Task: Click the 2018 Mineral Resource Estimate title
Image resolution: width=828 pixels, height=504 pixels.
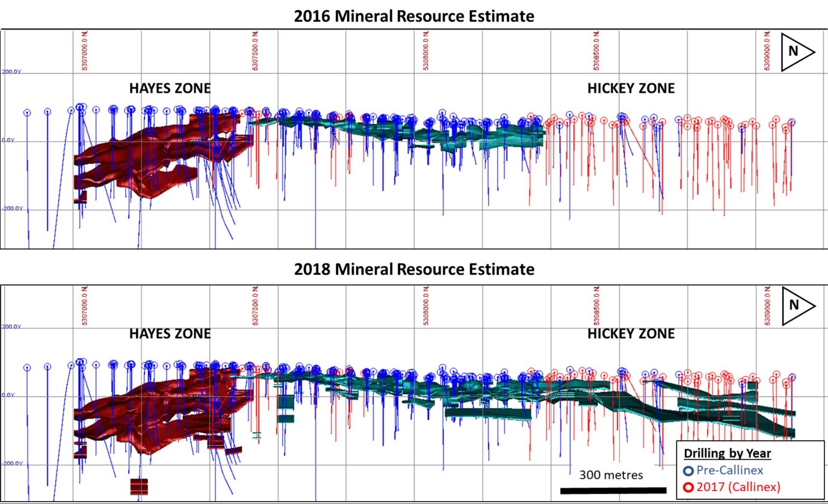Action: tap(414, 270)
